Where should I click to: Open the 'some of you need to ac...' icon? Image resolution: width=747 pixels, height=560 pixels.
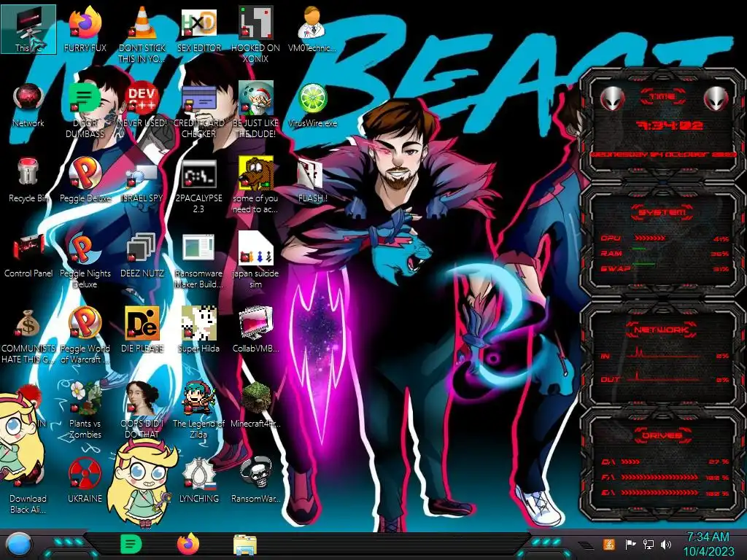[x=256, y=184]
